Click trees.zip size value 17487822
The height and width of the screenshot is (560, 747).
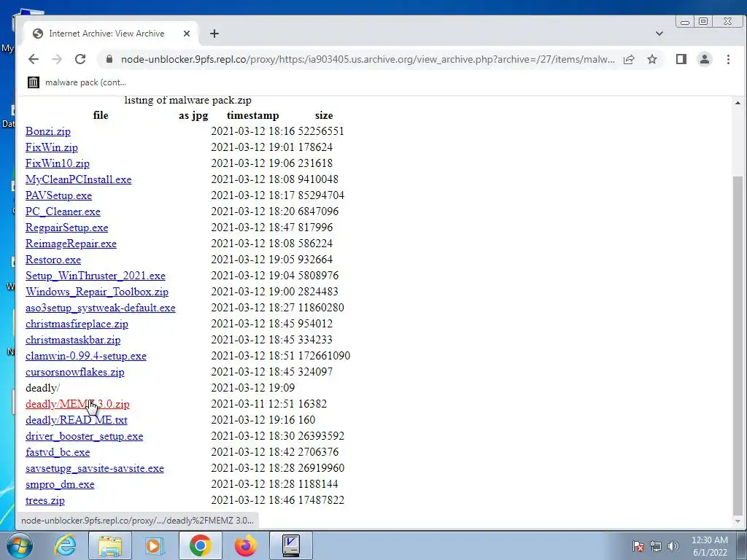point(321,500)
